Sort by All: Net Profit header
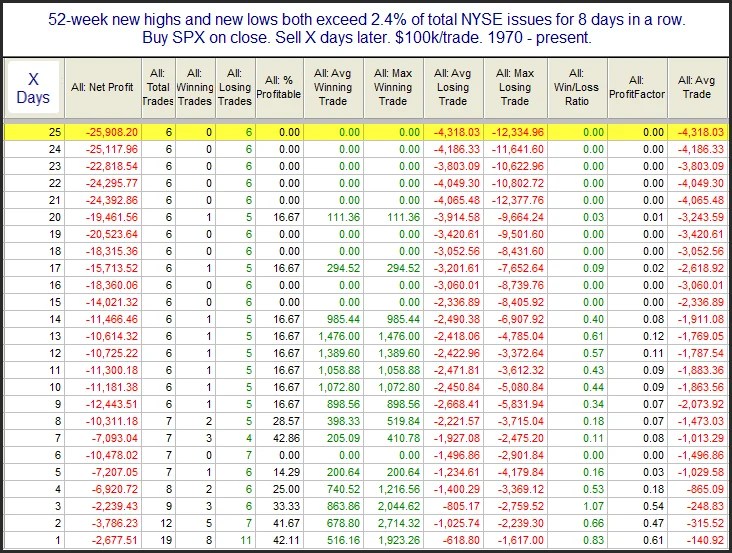This screenshot has width=732, height=553. click(x=103, y=87)
